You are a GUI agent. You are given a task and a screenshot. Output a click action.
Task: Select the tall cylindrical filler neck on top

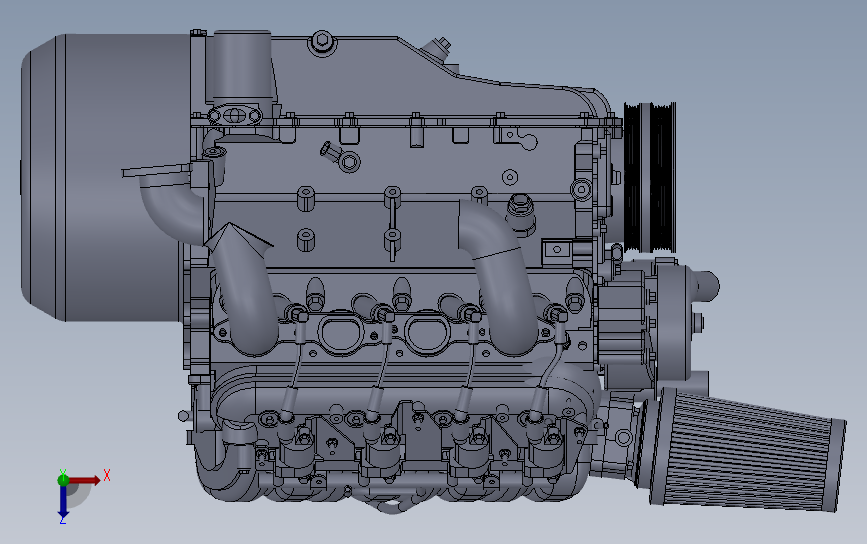pos(242,66)
